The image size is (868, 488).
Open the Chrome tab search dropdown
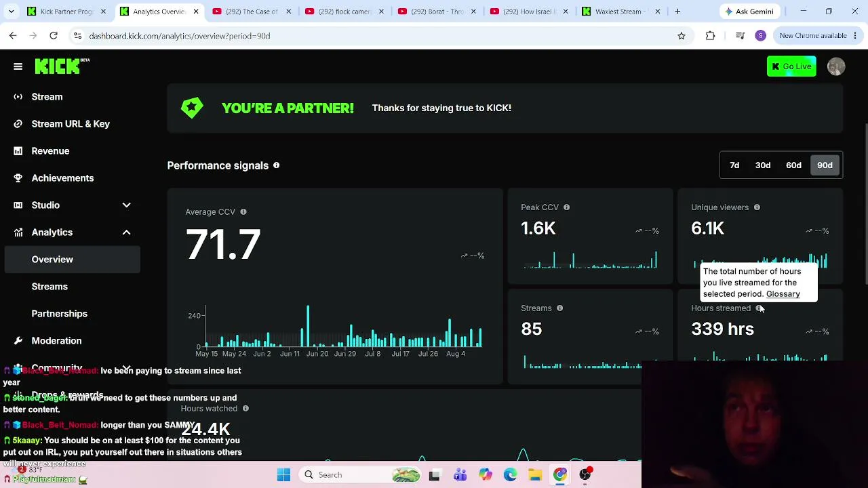[13, 12]
